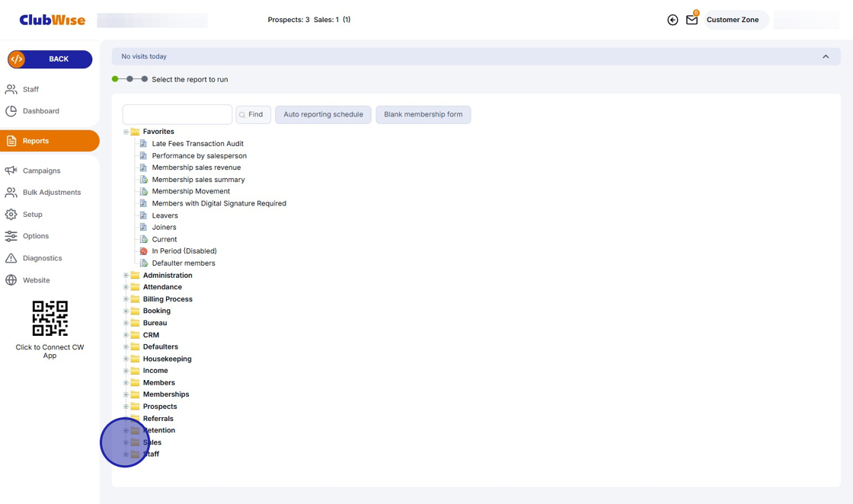This screenshot has height=504, width=853.
Task: Open Diagnostics via the warning triangle icon
Action: 11,258
